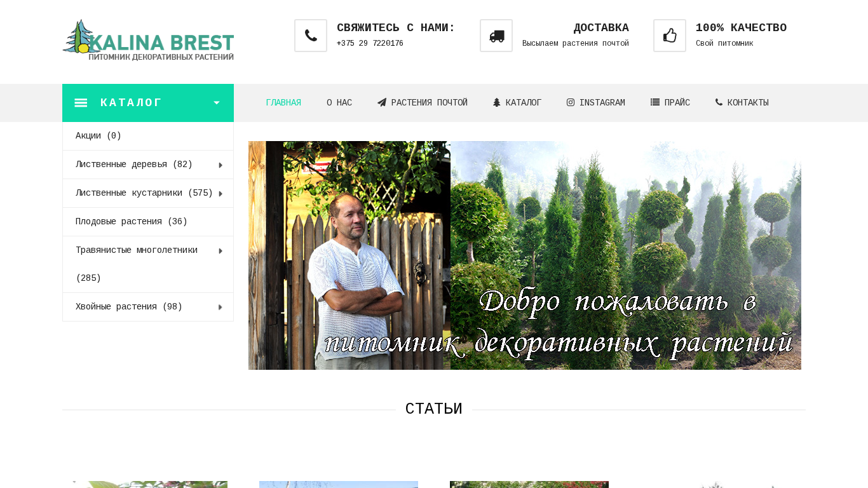Expand Хвойные растения submenu arrow

pos(220,307)
